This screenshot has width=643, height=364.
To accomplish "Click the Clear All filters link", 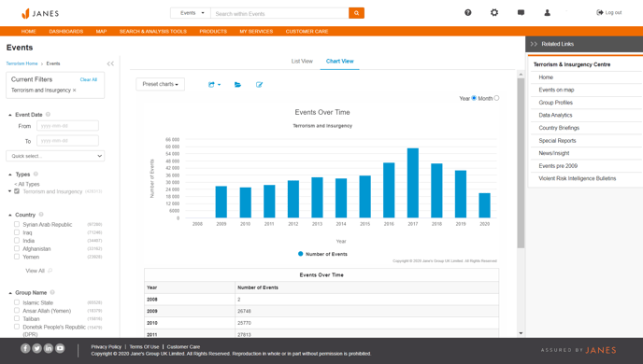I will [89, 79].
